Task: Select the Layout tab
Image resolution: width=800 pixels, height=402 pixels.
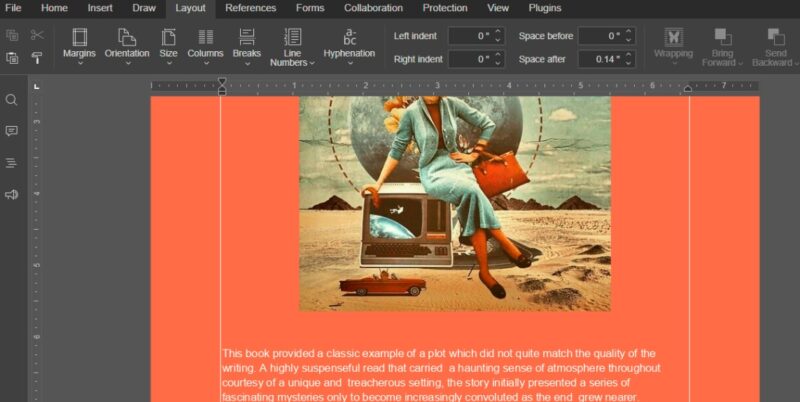Action: pos(190,8)
